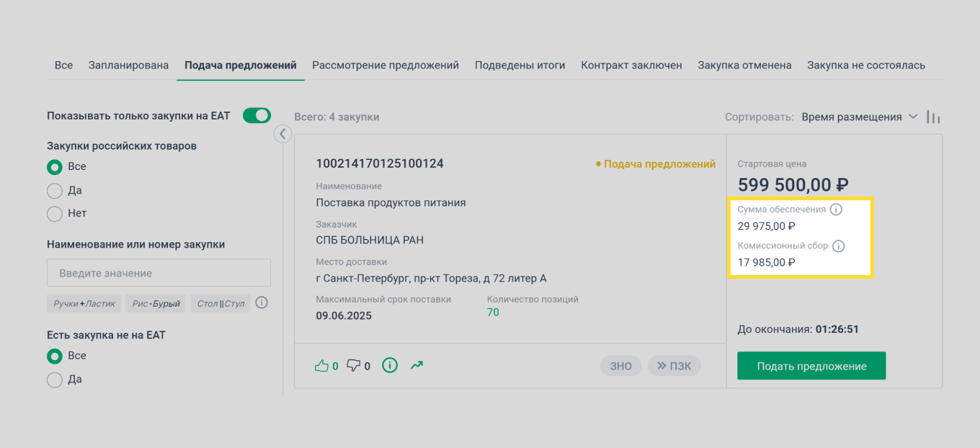Image resolution: width=980 pixels, height=448 pixels.
Task: Click the info icon next to Комиссионный сбор
Action: click(838, 246)
